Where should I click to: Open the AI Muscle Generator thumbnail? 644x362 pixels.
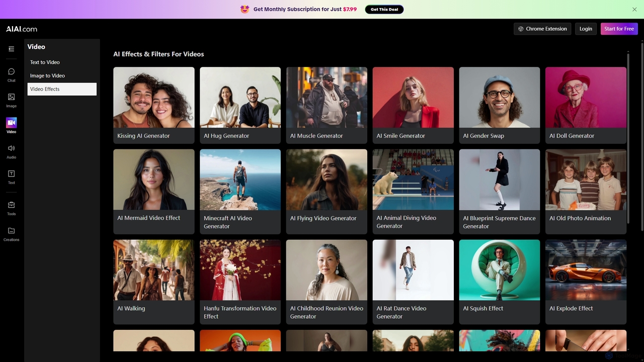click(327, 98)
